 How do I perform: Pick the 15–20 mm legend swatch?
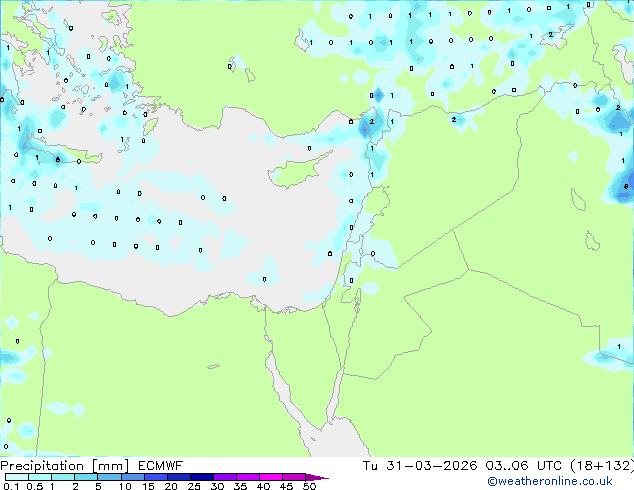tap(155, 477)
